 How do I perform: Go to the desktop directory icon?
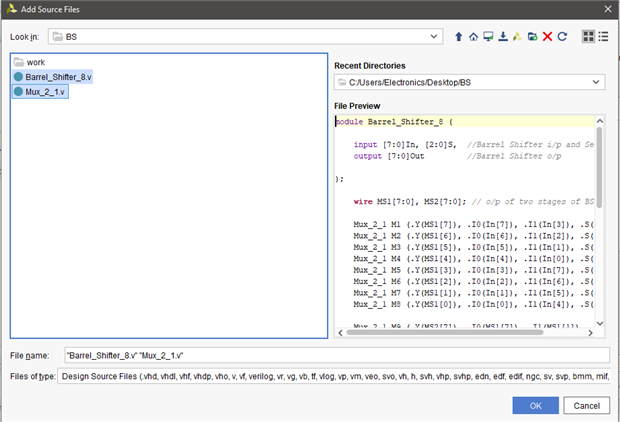tap(487, 36)
